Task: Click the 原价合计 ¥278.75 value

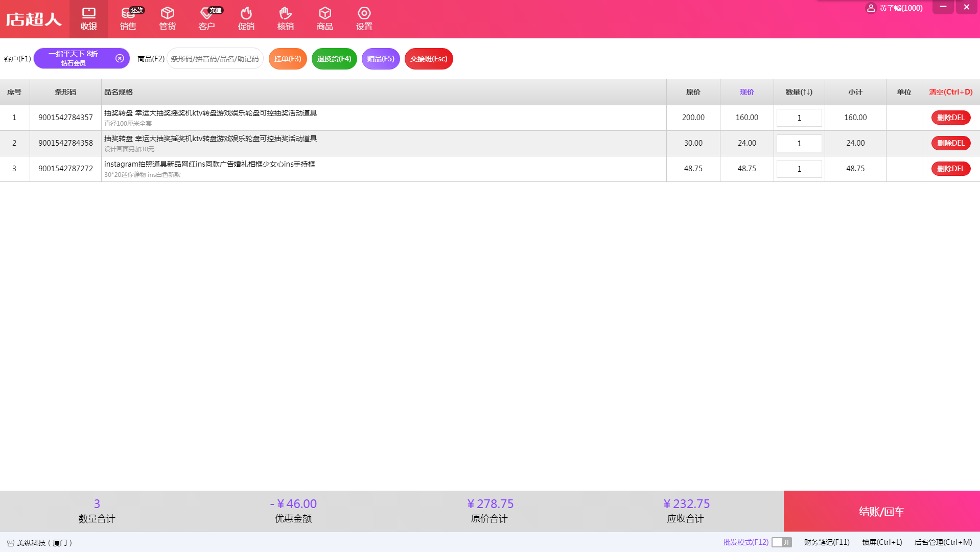Action: [x=490, y=504]
